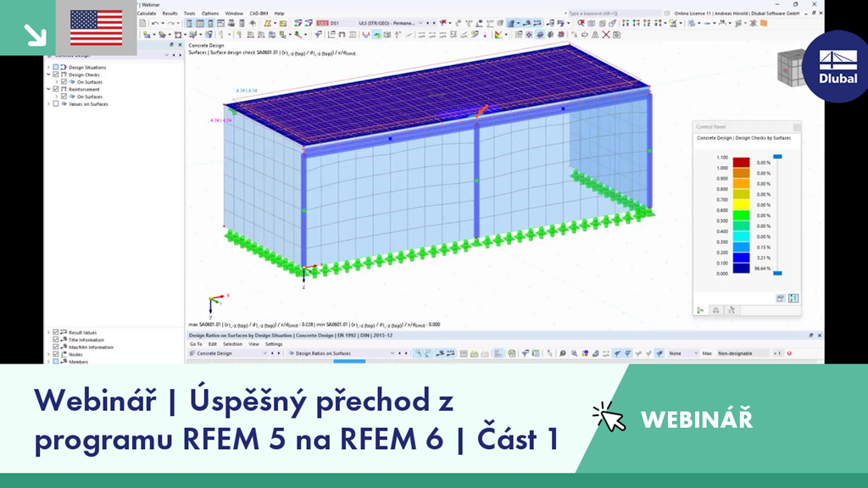
Task: Open the Design Ratios on Surfaces dropdown
Action: point(392,353)
